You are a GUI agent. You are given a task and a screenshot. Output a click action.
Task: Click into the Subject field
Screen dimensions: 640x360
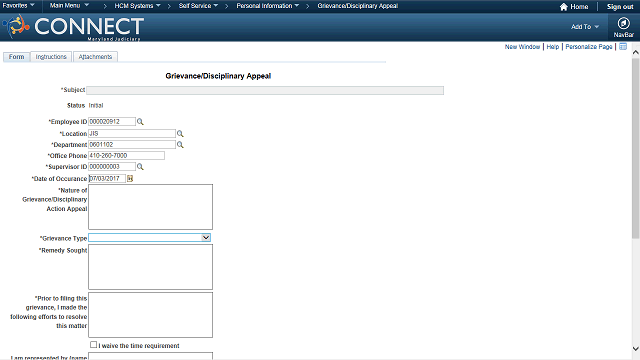265,90
